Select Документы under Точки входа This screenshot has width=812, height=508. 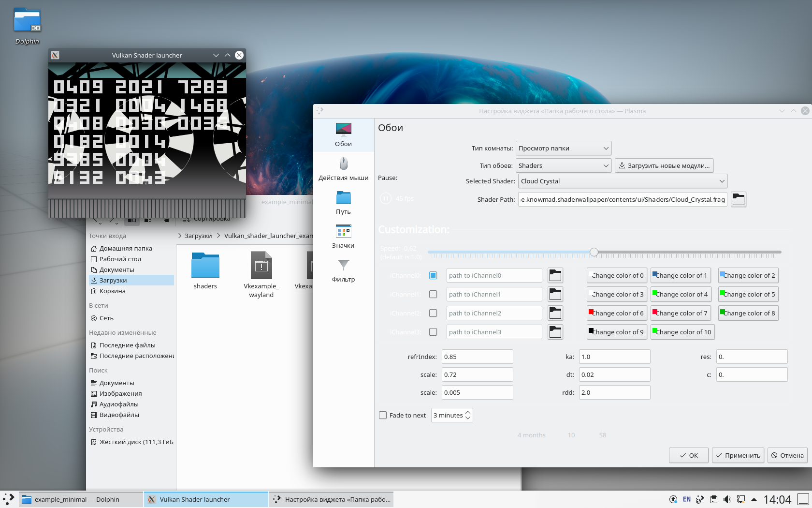(131, 269)
